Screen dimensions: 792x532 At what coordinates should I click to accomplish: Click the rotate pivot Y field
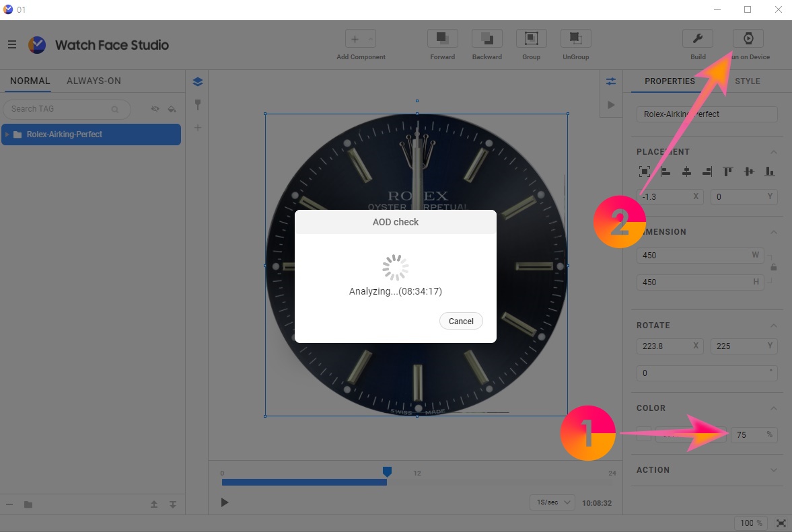(x=744, y=346)
